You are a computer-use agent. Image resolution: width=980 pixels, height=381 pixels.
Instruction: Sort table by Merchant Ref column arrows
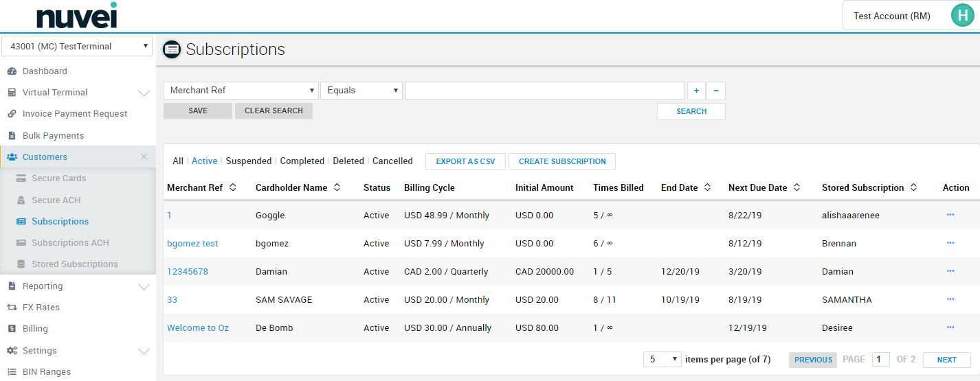tap(233, 187)
